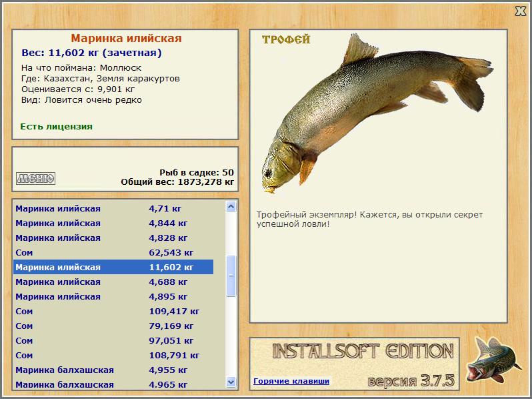532x399 pixels.
Task: Click the МЕНЮ button
Action: pyautogui.click(x=35, y=178)
